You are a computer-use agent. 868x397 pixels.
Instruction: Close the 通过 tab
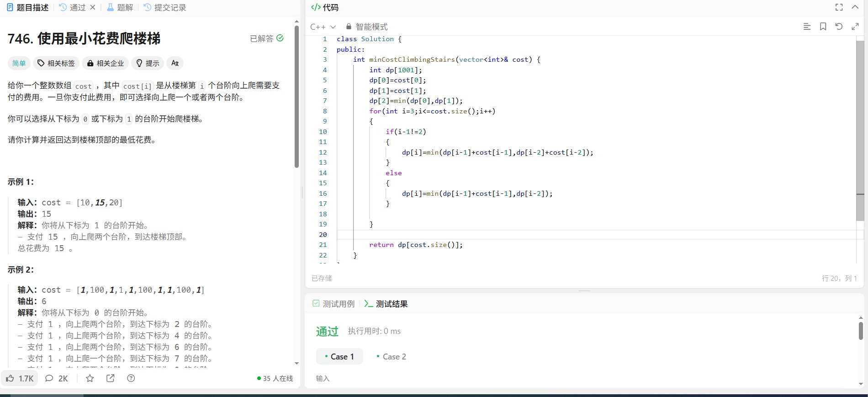93,7
